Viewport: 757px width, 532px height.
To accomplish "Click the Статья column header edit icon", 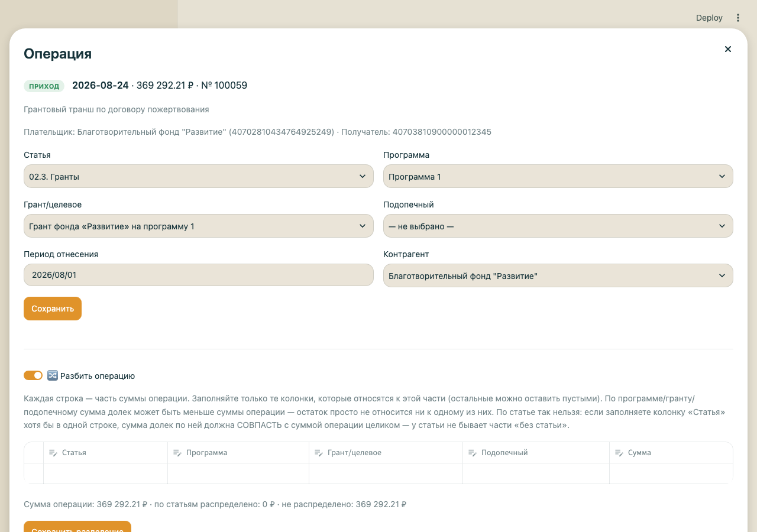I will tap(53, 453).
